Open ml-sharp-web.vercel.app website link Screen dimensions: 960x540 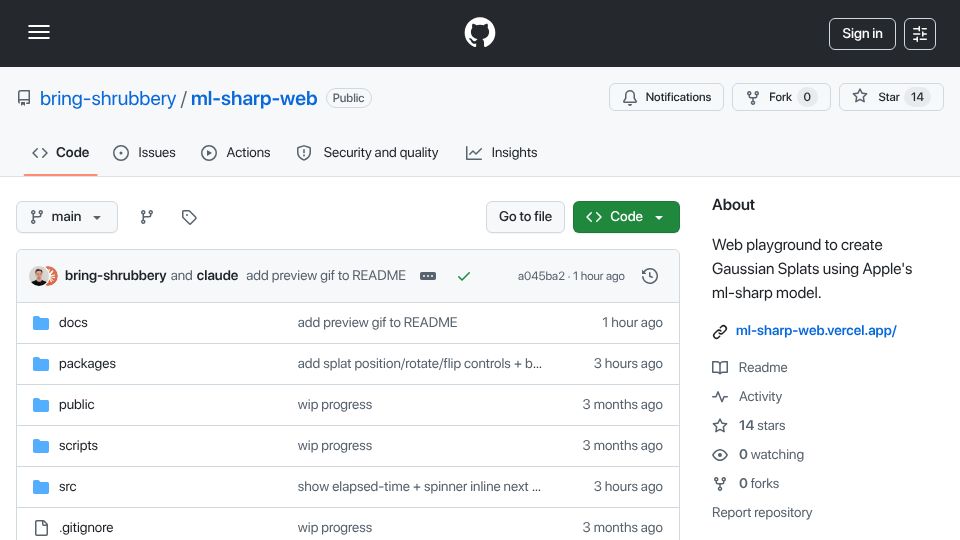(x=816, y=331)
